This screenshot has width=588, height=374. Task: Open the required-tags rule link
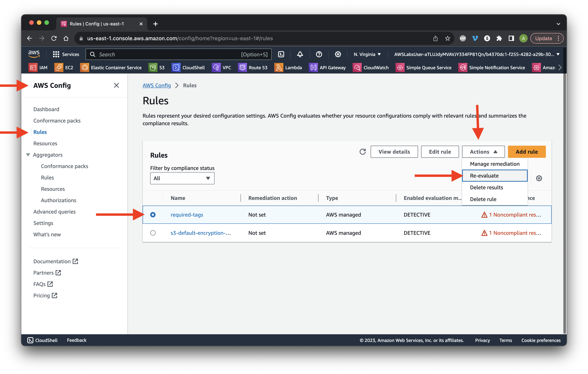187,214
